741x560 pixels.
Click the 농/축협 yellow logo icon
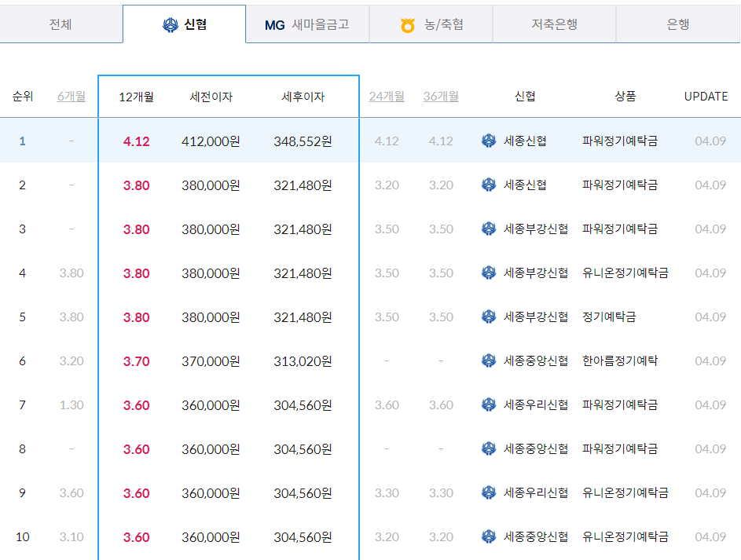(x=407, y=25)
